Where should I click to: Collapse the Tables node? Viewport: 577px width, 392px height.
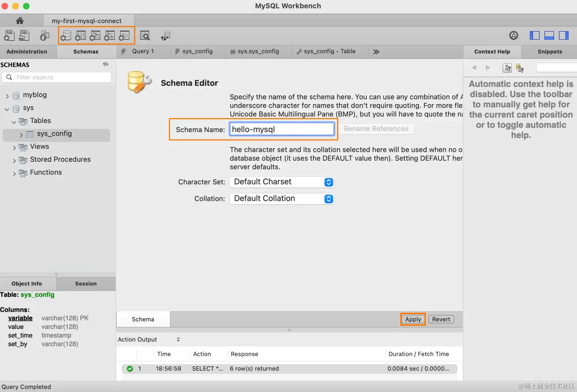coord(14,122)
